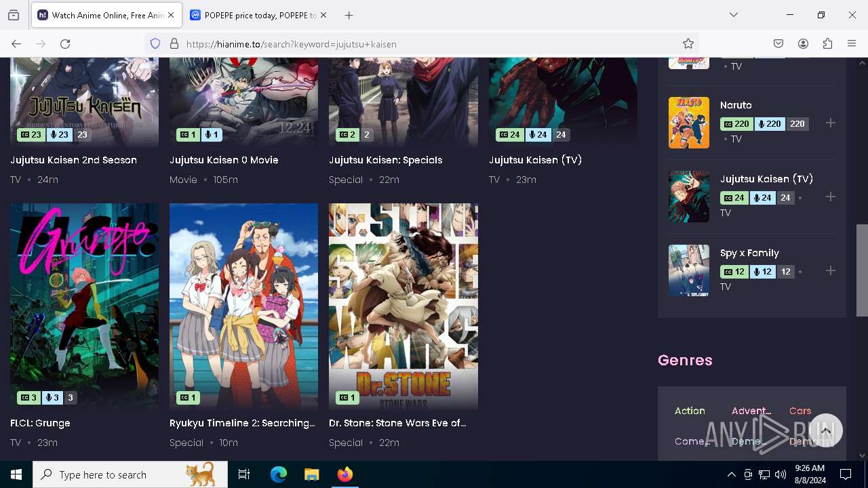
Task: Close the Watch Anime Online tab
Action: (x=171, y=15)
